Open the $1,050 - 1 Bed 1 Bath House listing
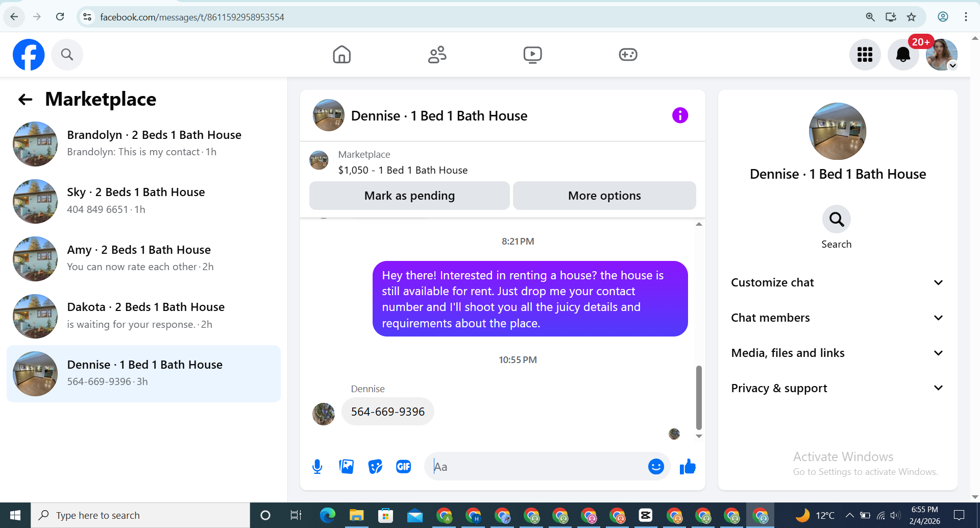980x528 pixels. pyautogui.click(x=403, y=170)
